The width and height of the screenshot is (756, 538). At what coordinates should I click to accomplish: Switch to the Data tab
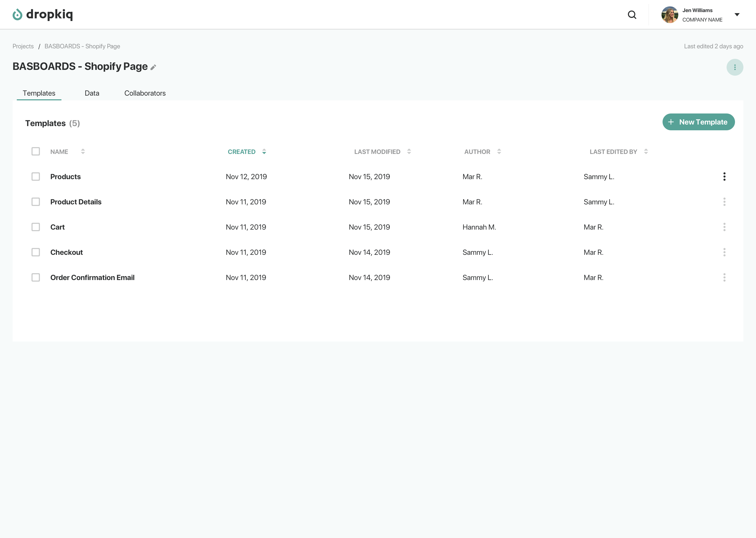[92, 93]
